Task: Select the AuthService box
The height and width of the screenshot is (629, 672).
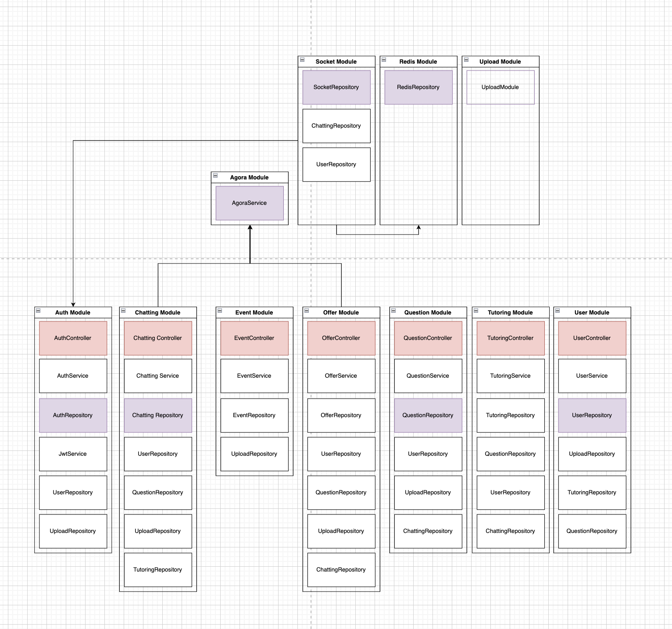Action: (73, 376)
